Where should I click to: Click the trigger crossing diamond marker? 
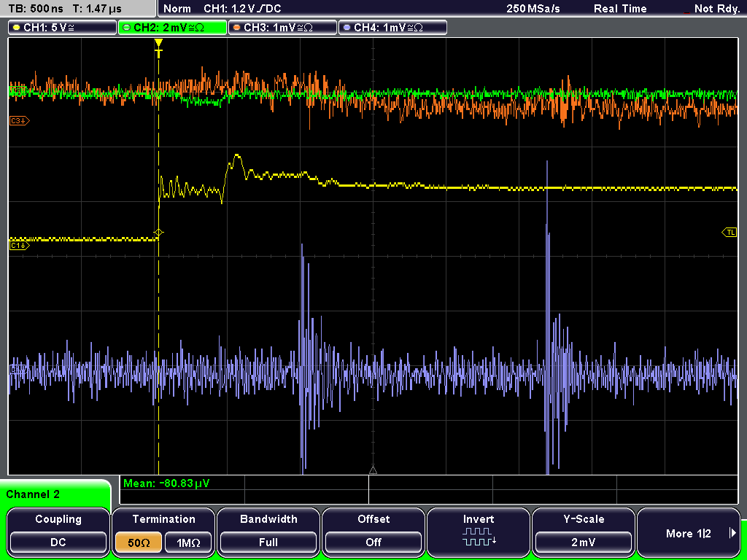[x=158, y=233]
